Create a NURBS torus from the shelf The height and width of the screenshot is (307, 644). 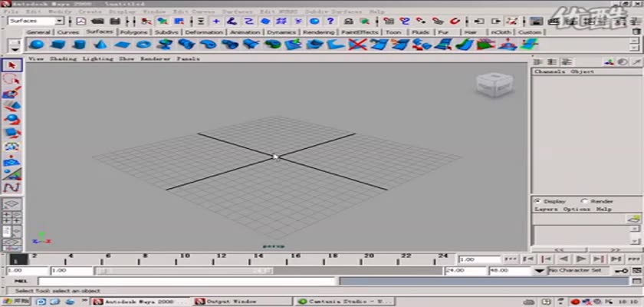click(x=143, y=44)
